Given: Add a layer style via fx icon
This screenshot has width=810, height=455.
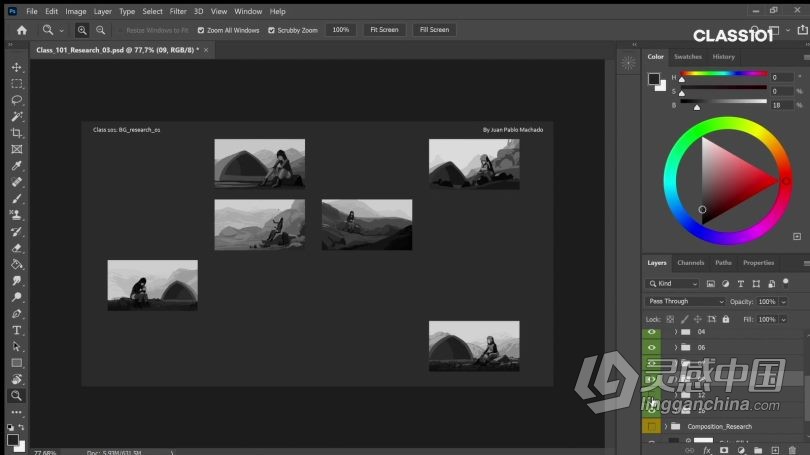Looking at the screenshot, I should pos(707,450).
